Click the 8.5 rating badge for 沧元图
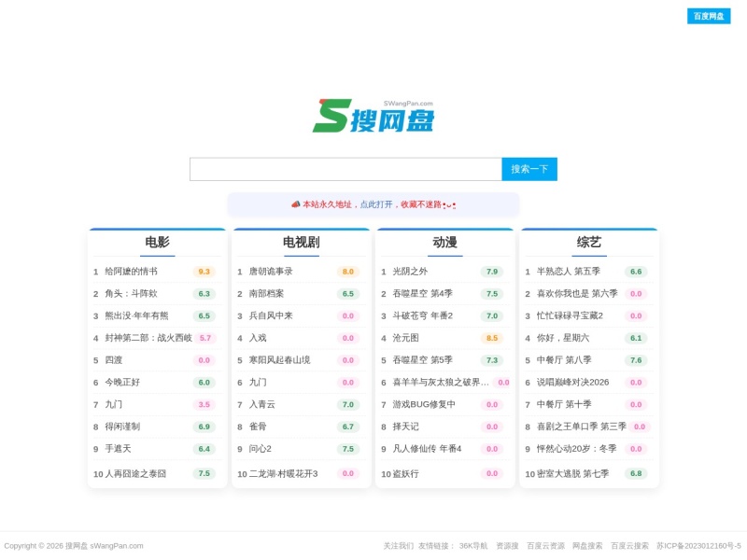Image resolution: width=747 pixels, height=560 pixels. (x=492, y=338)
